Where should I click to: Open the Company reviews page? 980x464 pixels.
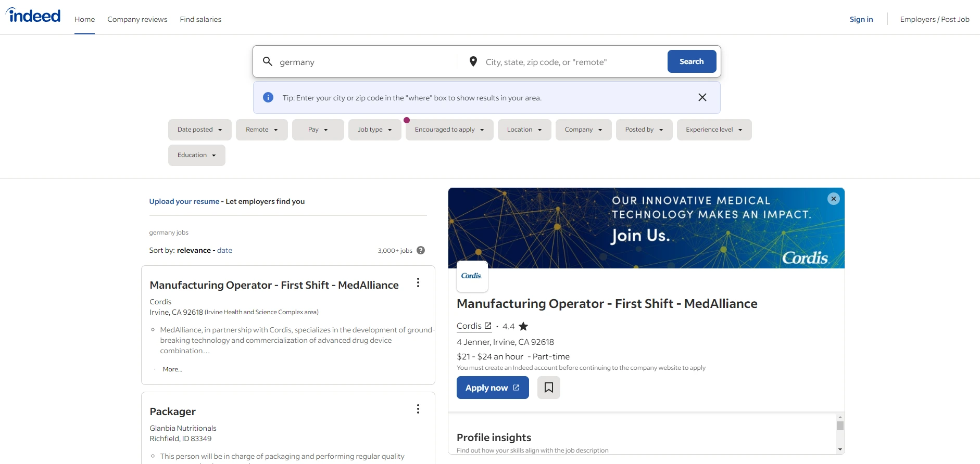tap(137, 19)
